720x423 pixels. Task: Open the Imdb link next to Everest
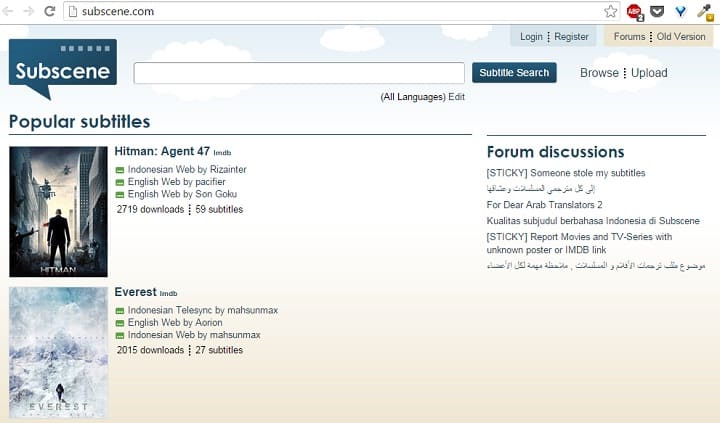169,293
